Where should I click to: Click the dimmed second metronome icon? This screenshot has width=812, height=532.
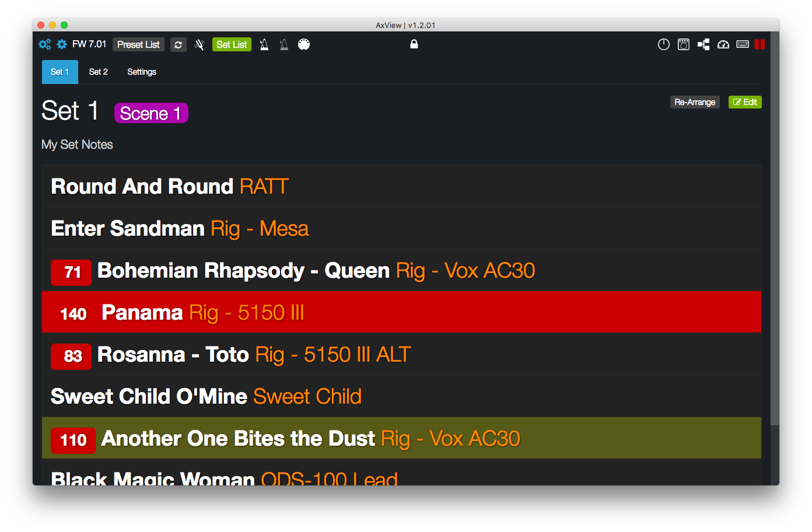pos(284,44)
